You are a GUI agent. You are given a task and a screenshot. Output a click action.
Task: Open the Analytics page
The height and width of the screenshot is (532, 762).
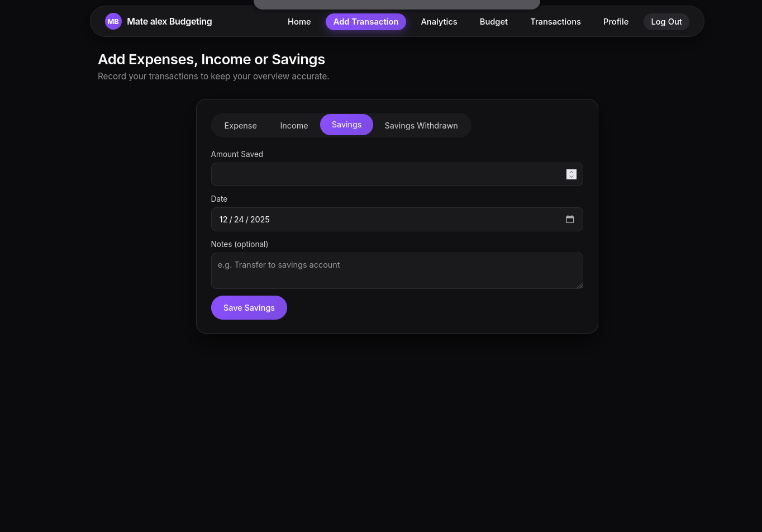pyautogui.click(x=439, y=22)
